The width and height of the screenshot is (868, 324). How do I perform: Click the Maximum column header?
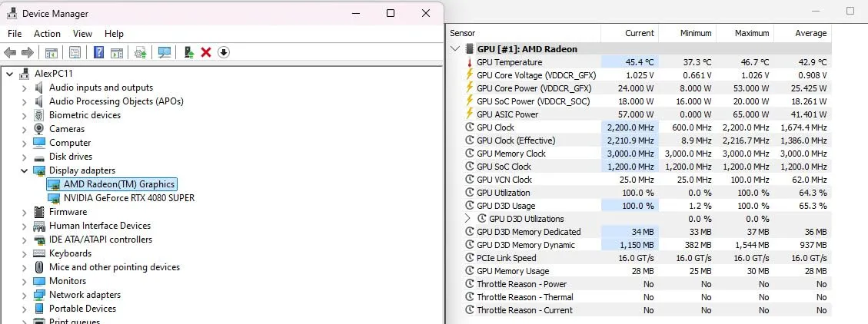click(x=745, y=33)
